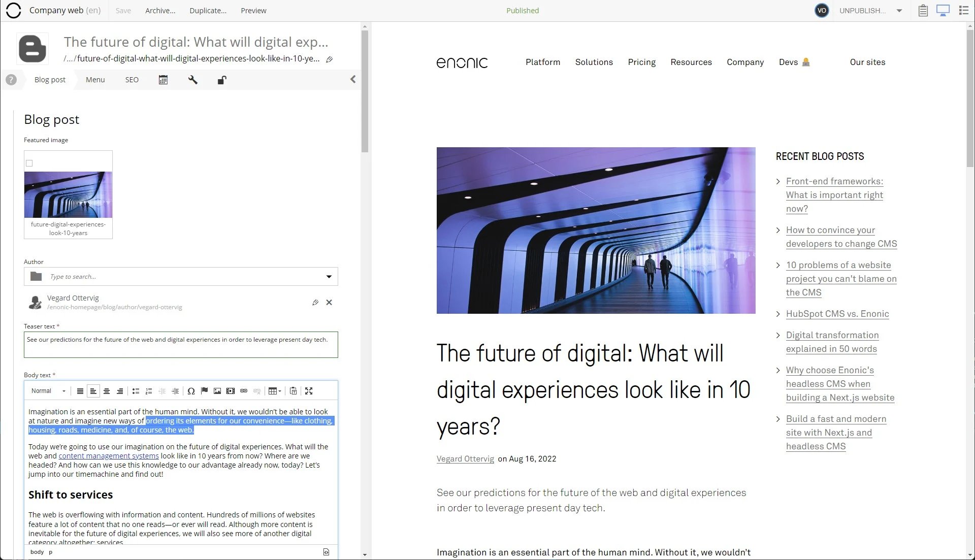Open the content management systems link
The width and height of the screenshot is (975, 560).
pyautogui.click(x=108, y=456)
